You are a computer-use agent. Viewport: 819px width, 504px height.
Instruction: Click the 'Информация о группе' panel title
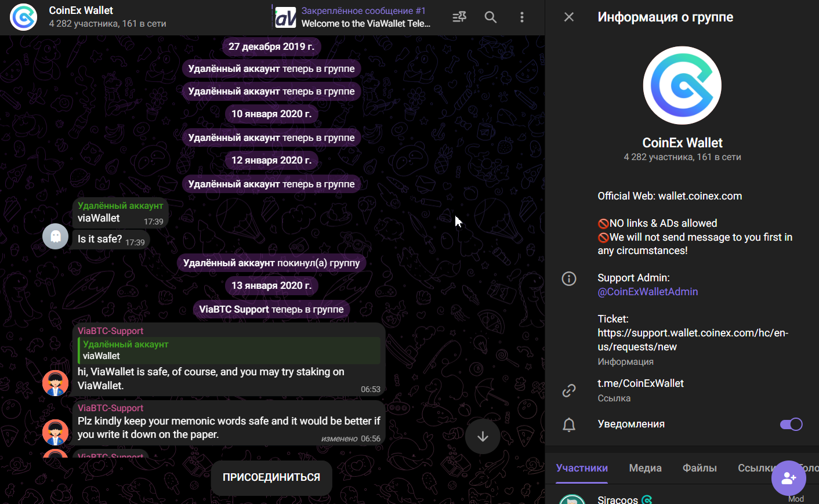click(x=665, y=17)
